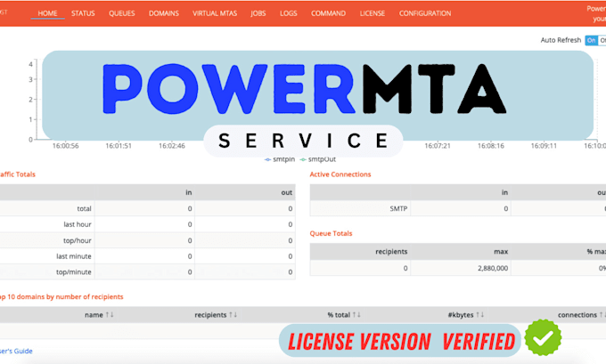
Task: Toggle smtpIn series in chart legend
Action: click(x=280, y=159)
